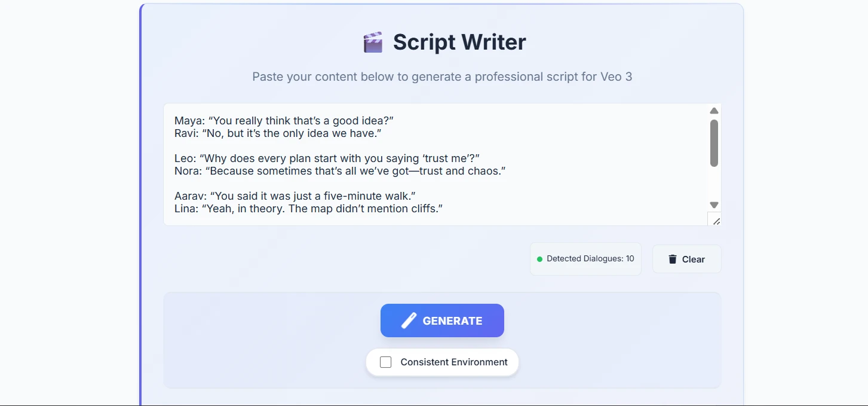Screen dimensions: 868x406
Task: Click Maya's dialogue line in the text box
Action: tap(284, 120)
